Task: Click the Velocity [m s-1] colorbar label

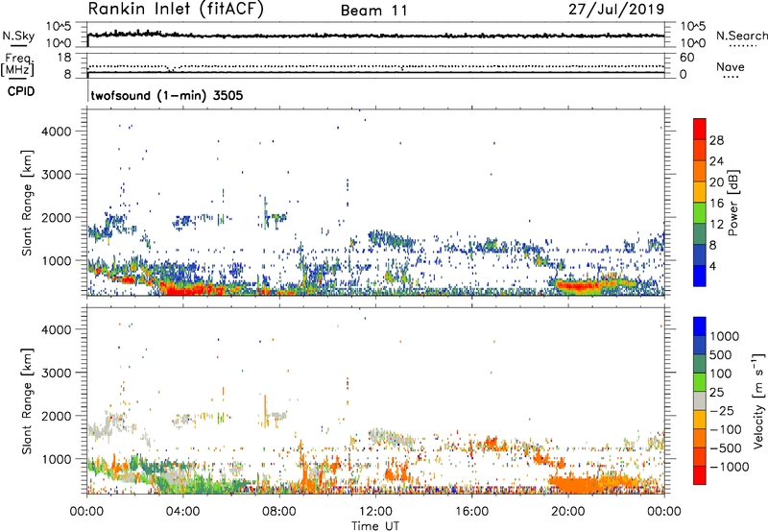Action: click(x=758, y=400)
